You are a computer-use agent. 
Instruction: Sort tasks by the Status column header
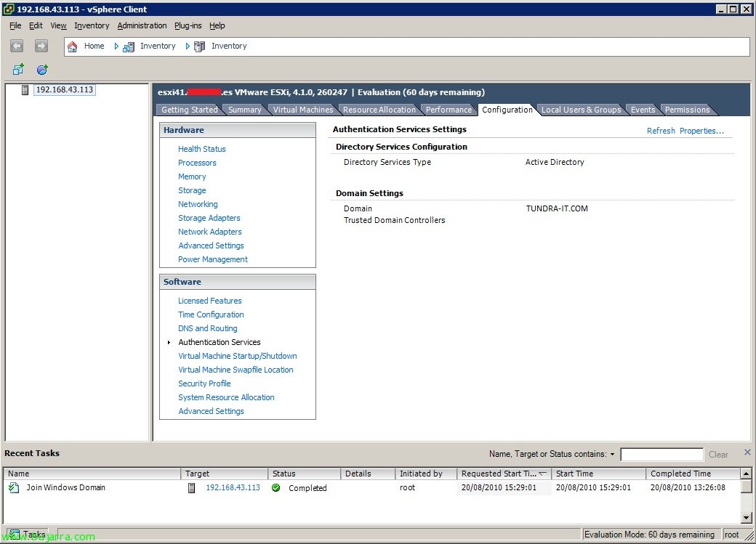[304, 474]
